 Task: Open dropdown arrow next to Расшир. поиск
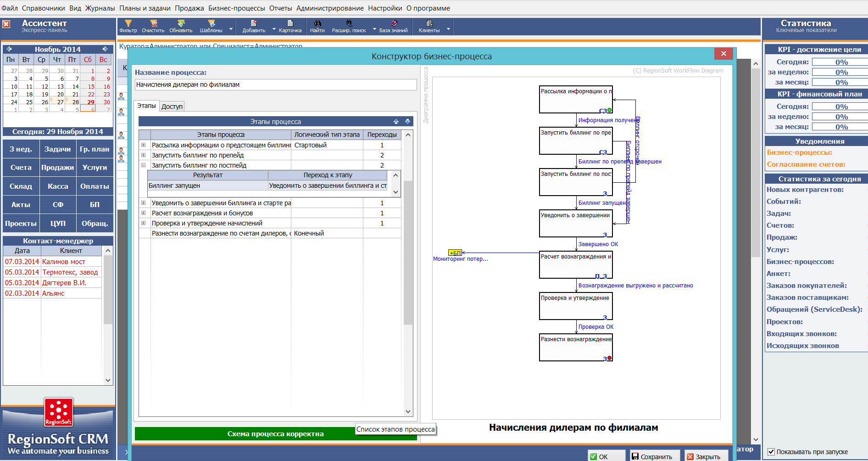pos(374,29)
